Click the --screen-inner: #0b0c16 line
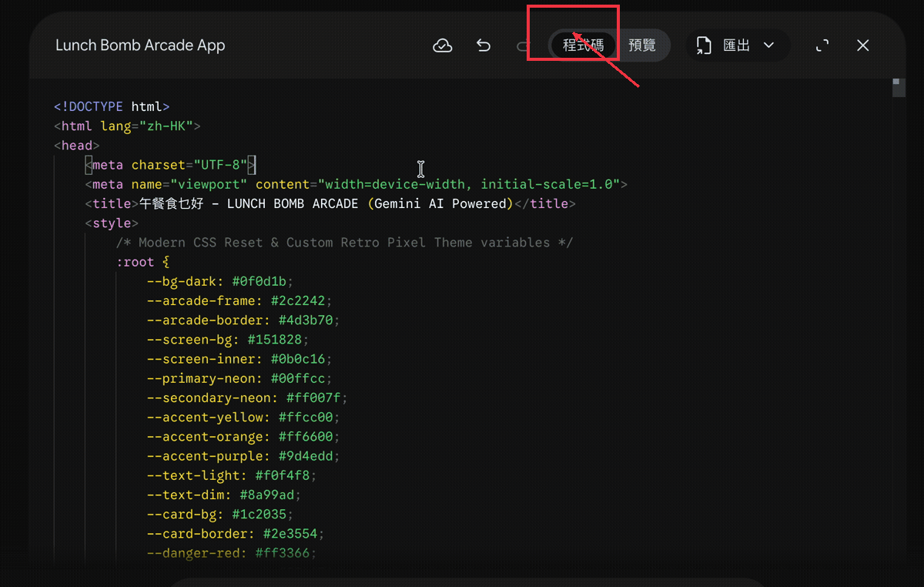924x587 pixels. click(x=239, y=359)
